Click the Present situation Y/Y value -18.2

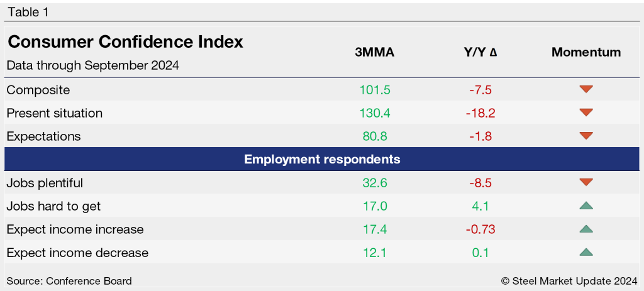(480, 113)
